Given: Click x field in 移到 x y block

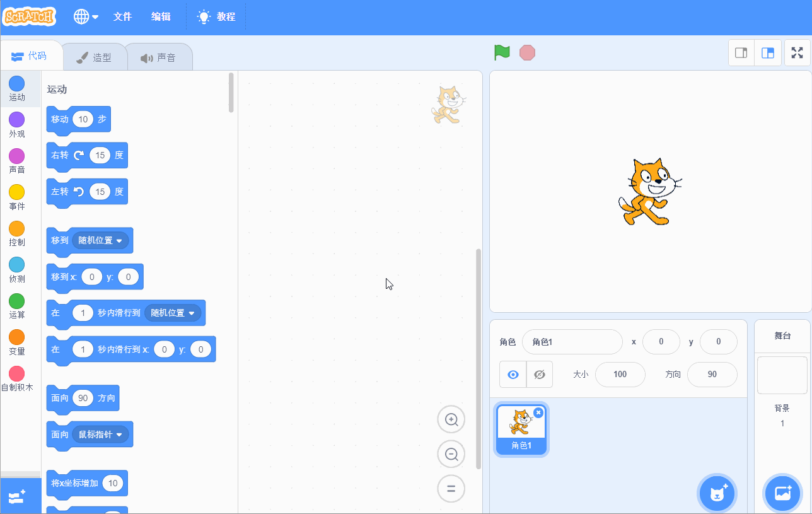Looking at the screenshot, I should pos(91,276).
